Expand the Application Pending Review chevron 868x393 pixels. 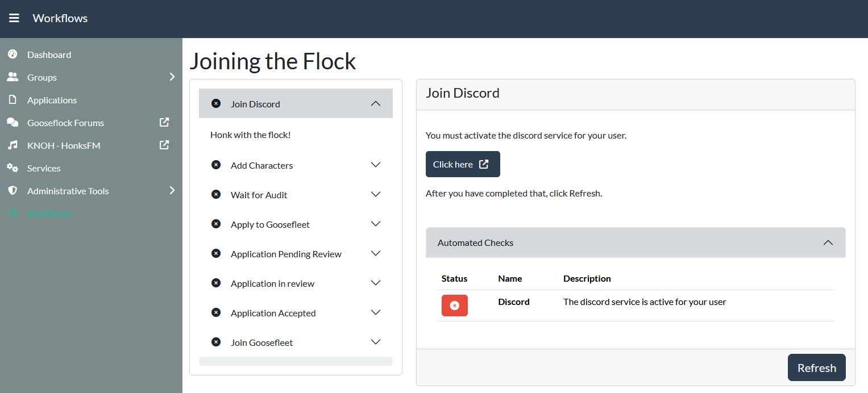pos(375,253)
